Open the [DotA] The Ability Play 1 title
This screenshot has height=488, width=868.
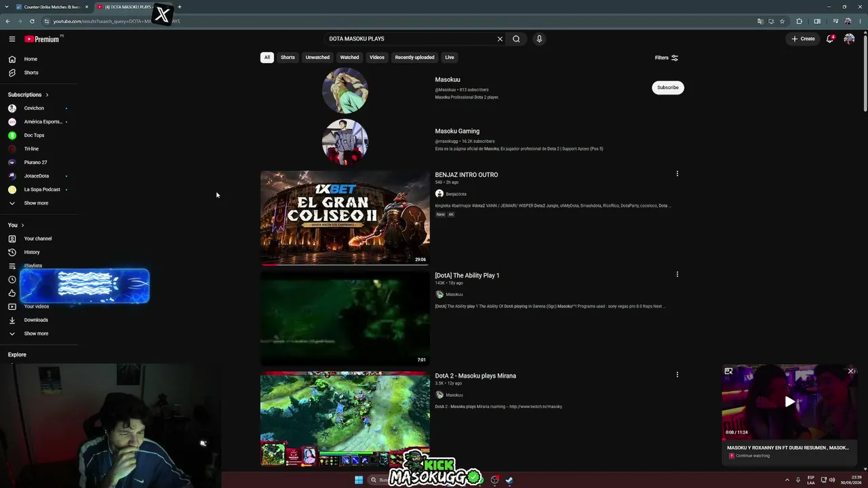(x=467, y=275)
